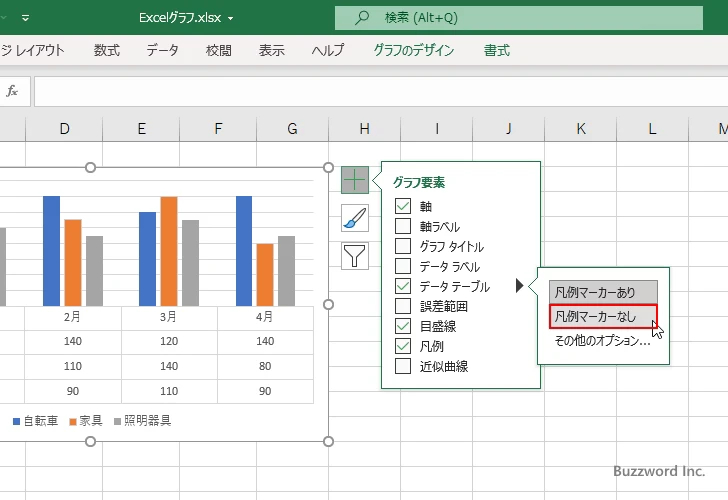The height and width of the screenshot is (500, 728).
Task: Select column F header
Action: [218, 129]
